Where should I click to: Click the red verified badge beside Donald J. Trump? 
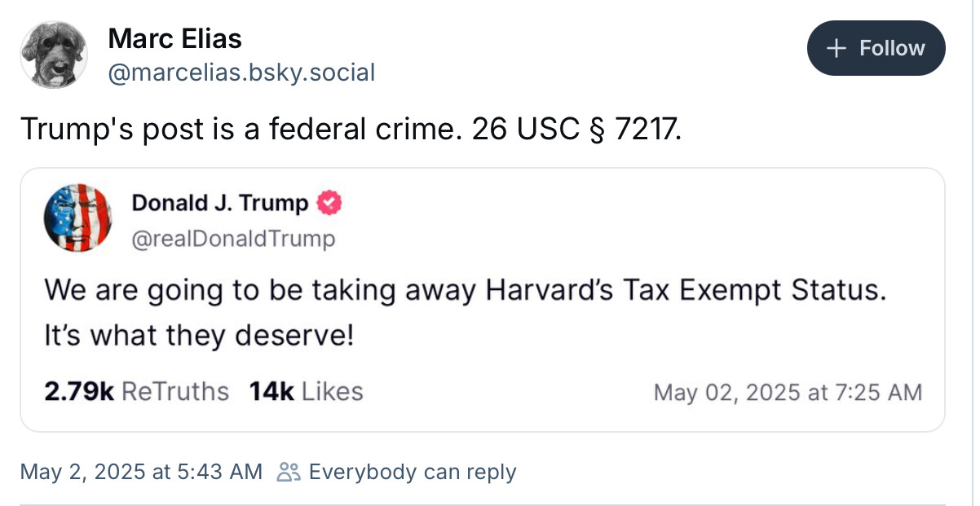[x=329, y=203]
